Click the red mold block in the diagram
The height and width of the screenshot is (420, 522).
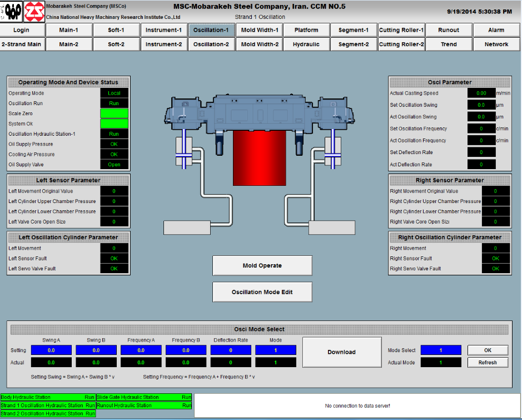(260, 158)
